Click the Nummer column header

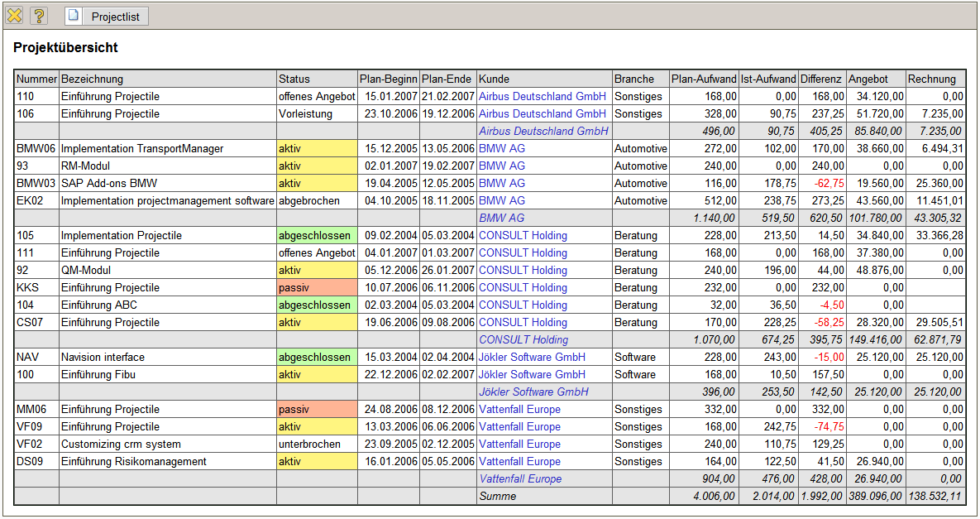click(x=36, y=79)
